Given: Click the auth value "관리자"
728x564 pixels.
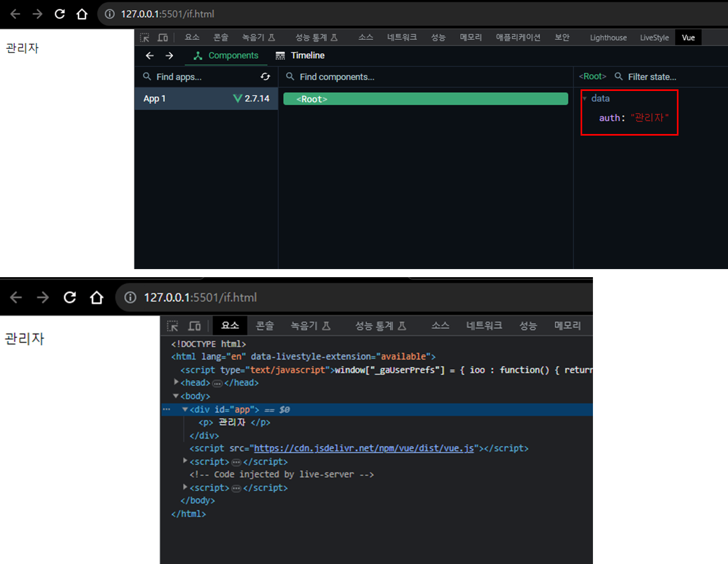Looking at the screenshot, I should pos(649,118).
